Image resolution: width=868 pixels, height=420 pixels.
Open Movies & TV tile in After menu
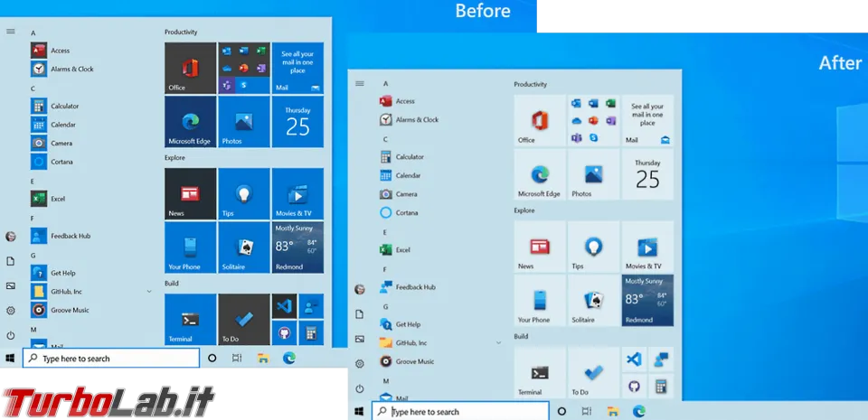[x=647, y=247]
